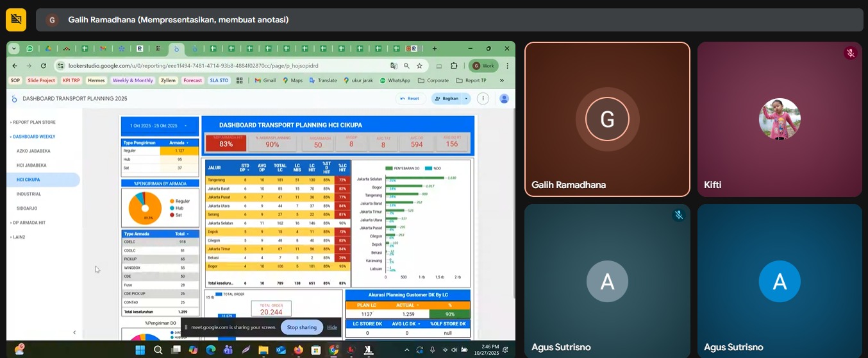Click the Stop sharing button
Image resolution: width=868 pixels, height=358 pixels.
click(x=301, y=327)
